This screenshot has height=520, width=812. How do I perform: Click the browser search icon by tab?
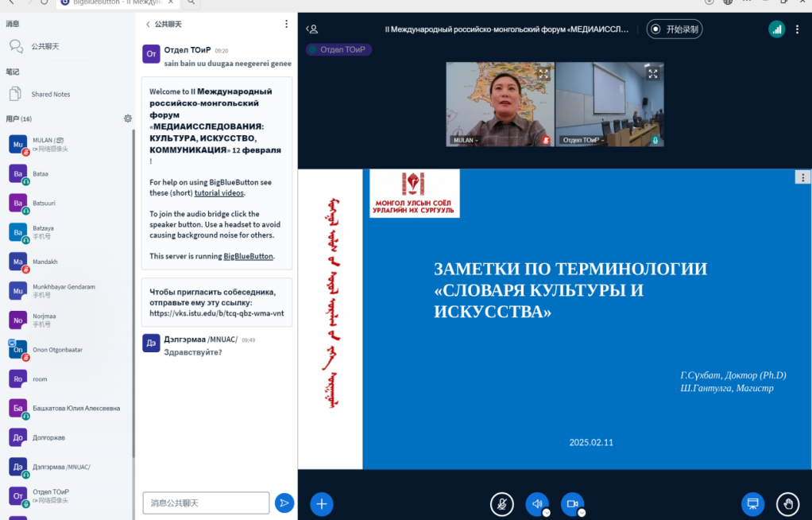(191, 2)
